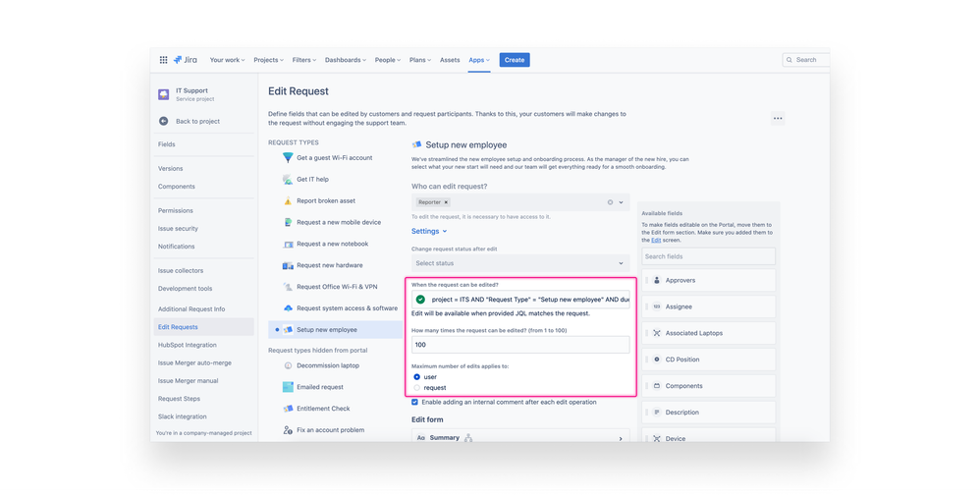Click the Decommission laptop icon
The width and height of the screenshot is (980, 499).
[288, 365]
